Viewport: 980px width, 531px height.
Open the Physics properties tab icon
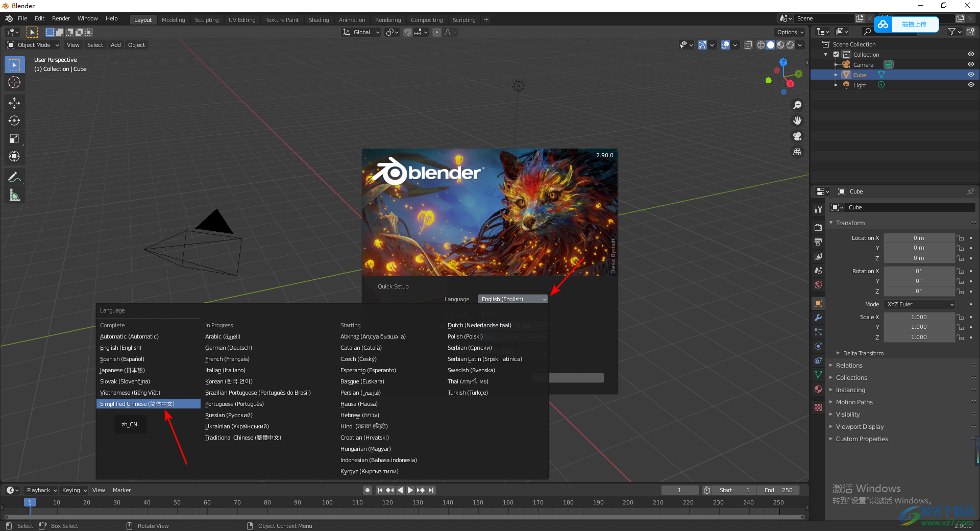tap(818, 346)
